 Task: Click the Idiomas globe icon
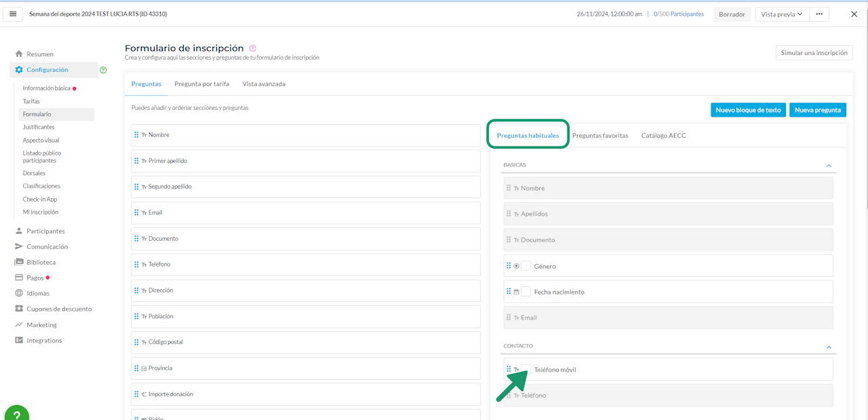pos(19,293)
